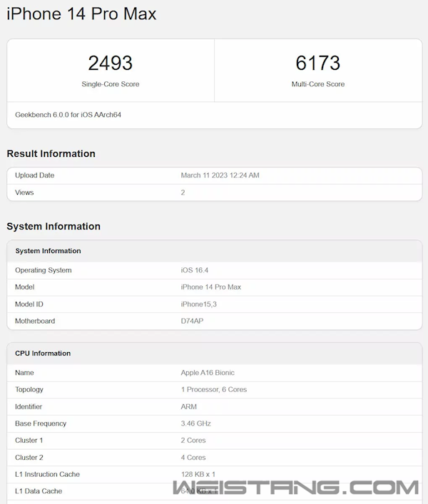Viewport: 428px width, 504px height.
Task: Click the Base Frequency label
Action: [x=41, y=423]
